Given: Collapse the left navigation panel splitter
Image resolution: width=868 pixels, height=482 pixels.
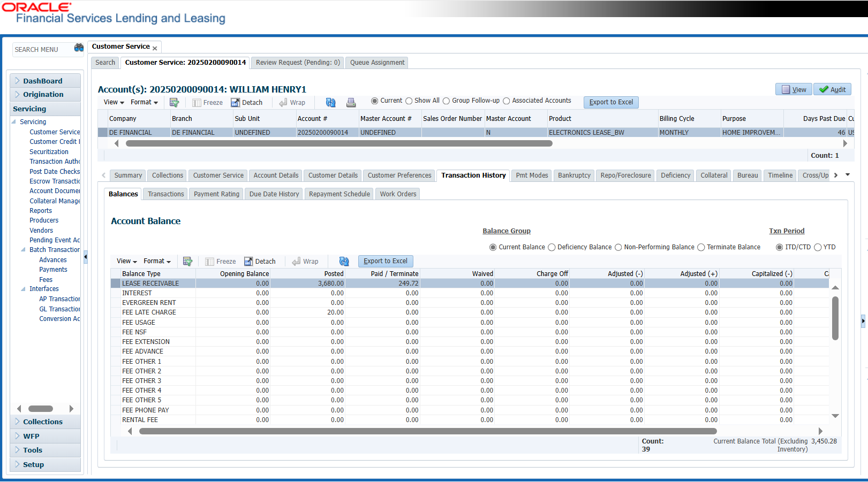Looking at the screenshot, I should point(85,257).
